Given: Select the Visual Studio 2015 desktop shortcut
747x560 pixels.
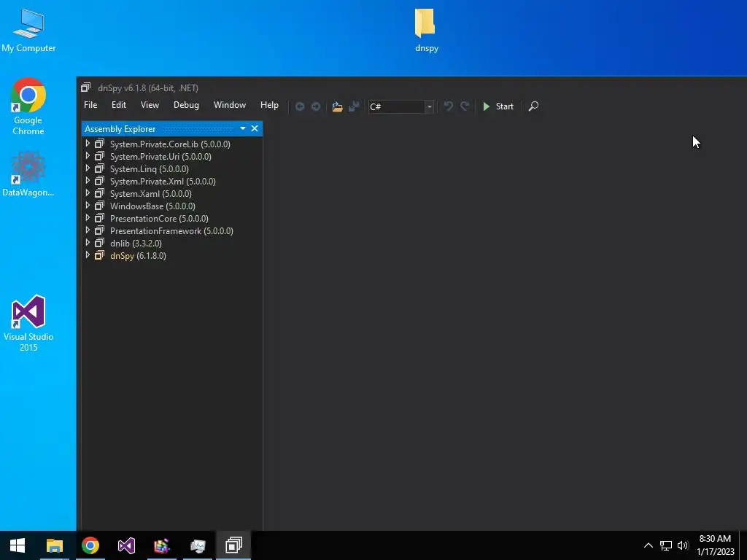Looking at the screenshot, I should click(x=28, y=323).
